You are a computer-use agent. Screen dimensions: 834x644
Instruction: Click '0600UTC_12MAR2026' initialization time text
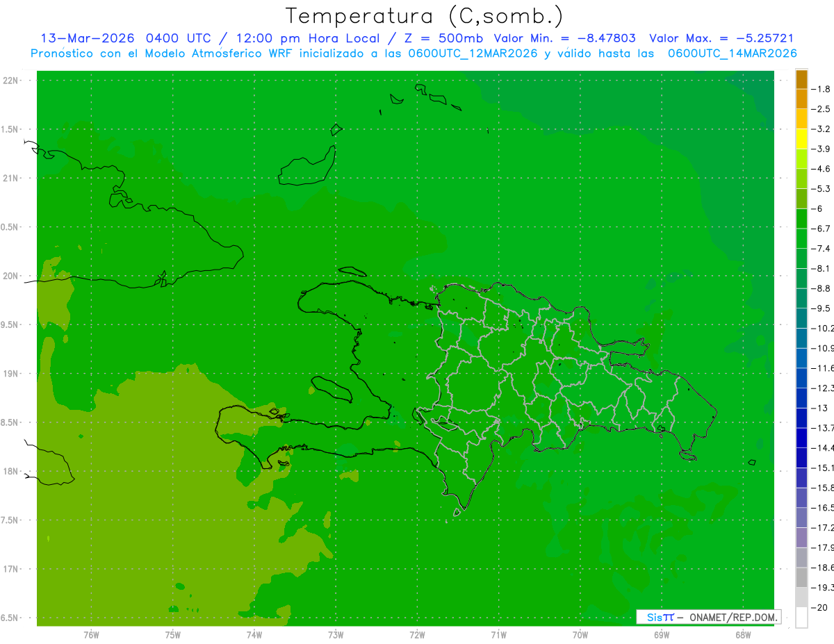tap(473, 53)
